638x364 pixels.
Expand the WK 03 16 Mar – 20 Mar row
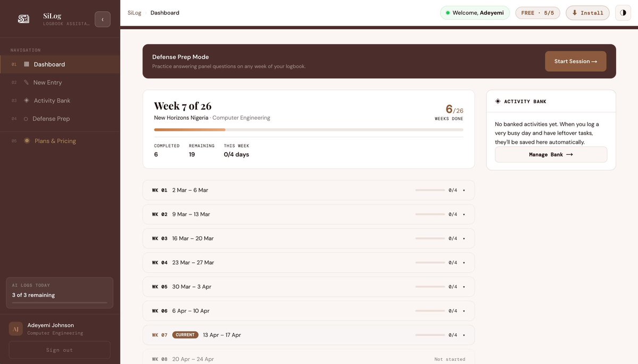[309, 238]
